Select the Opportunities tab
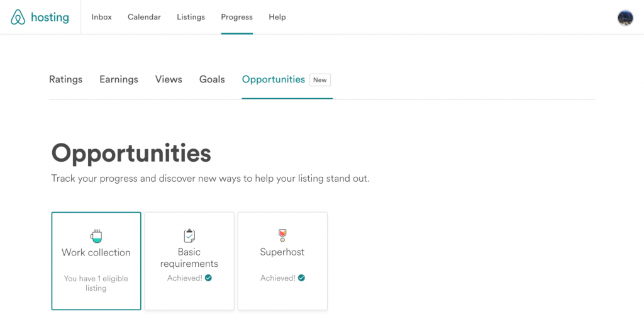The image size is (644, 314). point(274,79)
